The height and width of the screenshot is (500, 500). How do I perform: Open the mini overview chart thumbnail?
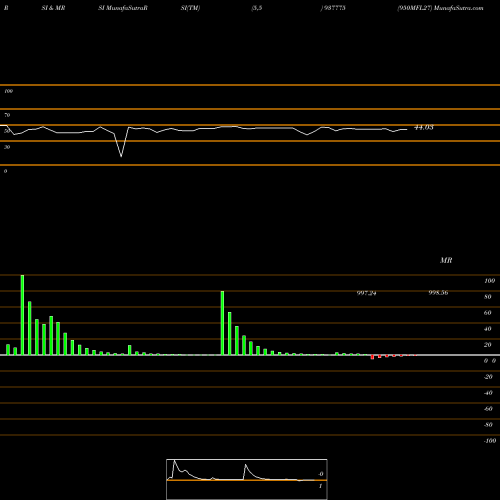247,479
